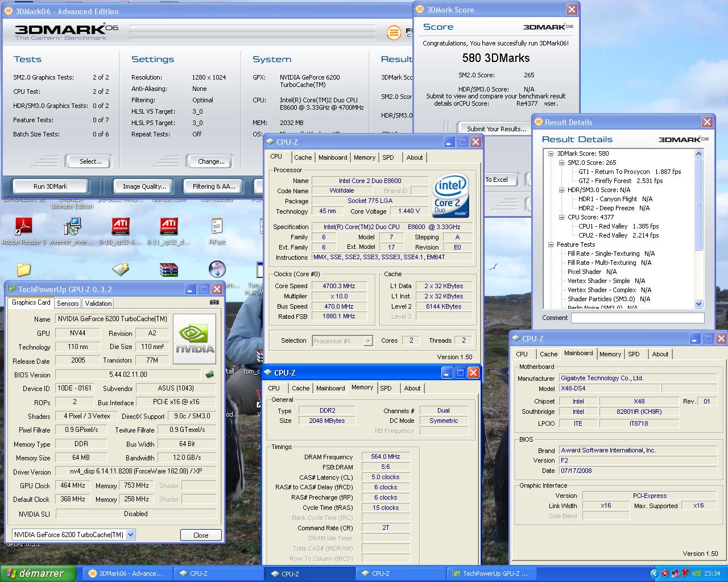Open the everest_ever... installer icon on desktop
The image size is (728, 582).
pyautogui.click(x=72, y=226)
